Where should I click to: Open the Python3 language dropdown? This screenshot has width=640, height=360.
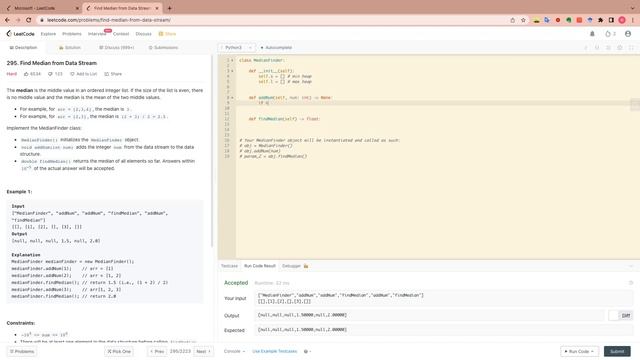tap(238, 47)
